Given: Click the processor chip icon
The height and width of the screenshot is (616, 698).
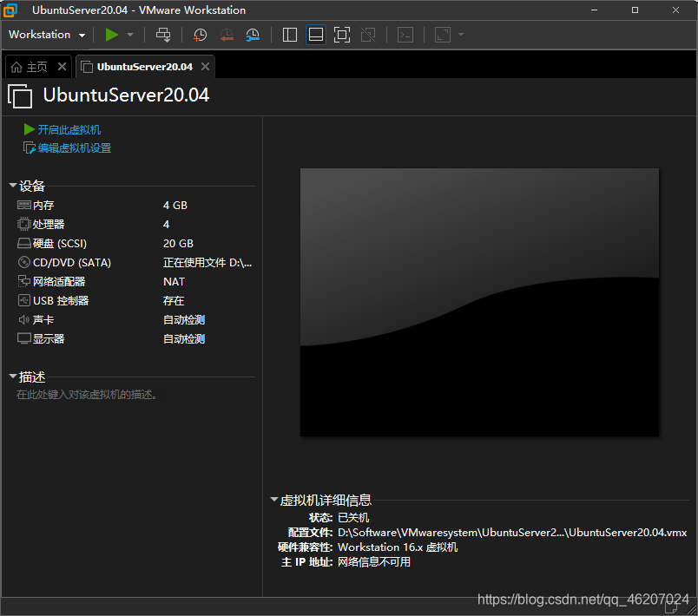Looking at the screenshot, I should click(x=24, y=224).
